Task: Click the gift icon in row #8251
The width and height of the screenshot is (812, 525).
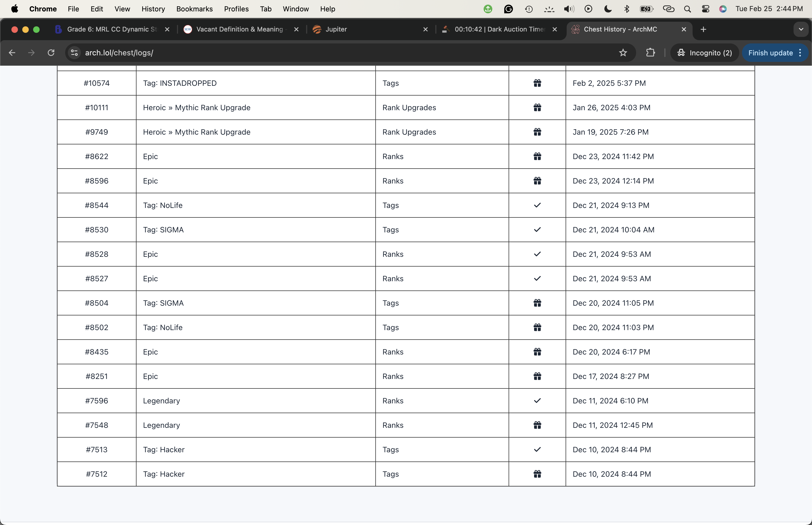Action: 537,376
